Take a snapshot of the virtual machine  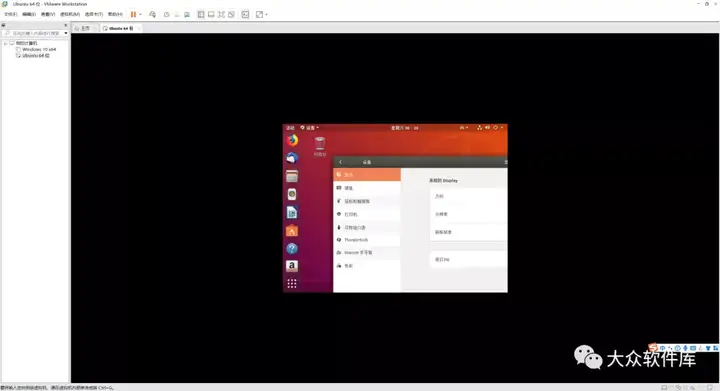point(167,14)
